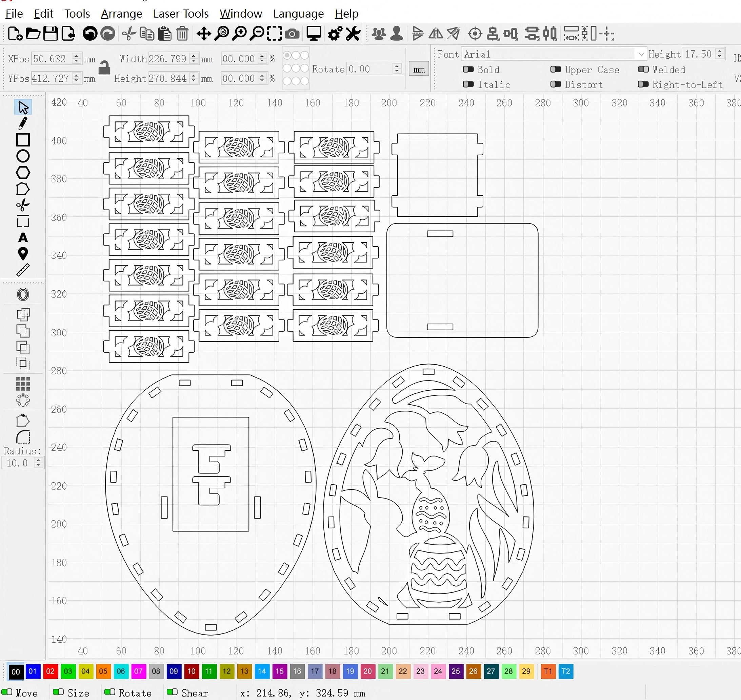
Task: Activate the Create Text tool
Action: 23,237
